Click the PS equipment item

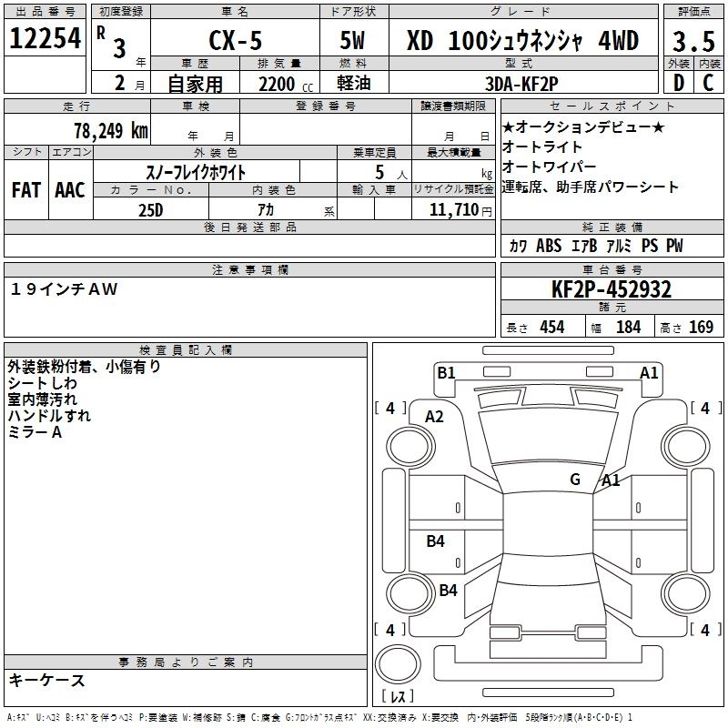(650, 246)
